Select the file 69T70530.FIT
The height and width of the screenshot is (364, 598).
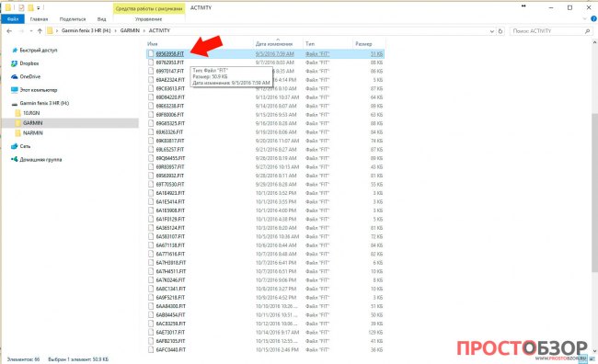point(169,185)
